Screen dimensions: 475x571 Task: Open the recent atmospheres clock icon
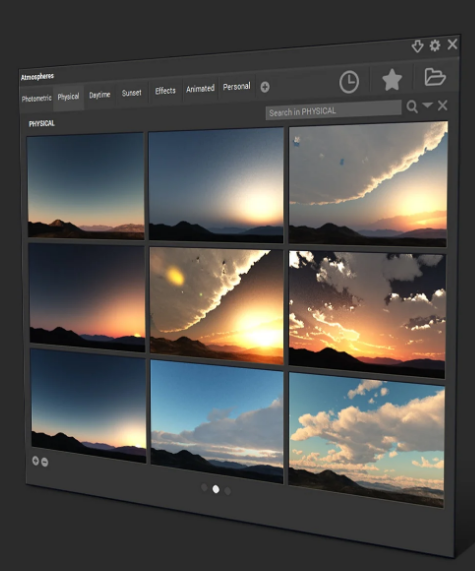point(349,82)
